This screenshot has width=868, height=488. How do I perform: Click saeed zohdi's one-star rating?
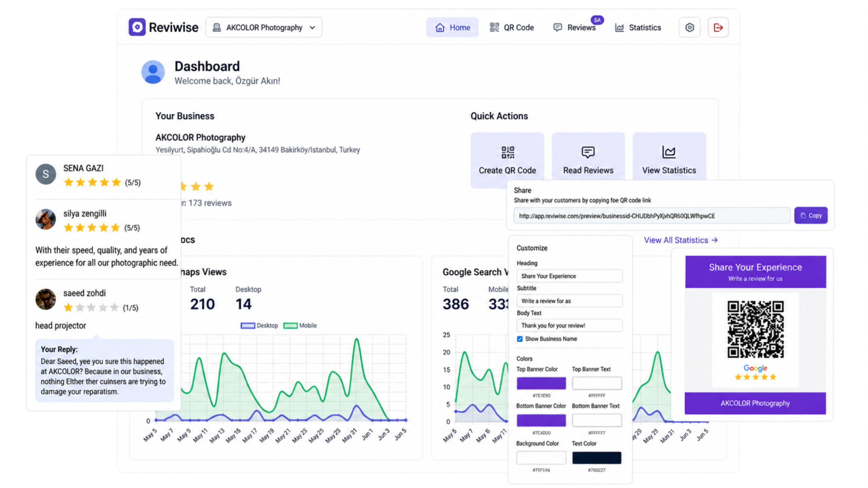tap(91, 307)
